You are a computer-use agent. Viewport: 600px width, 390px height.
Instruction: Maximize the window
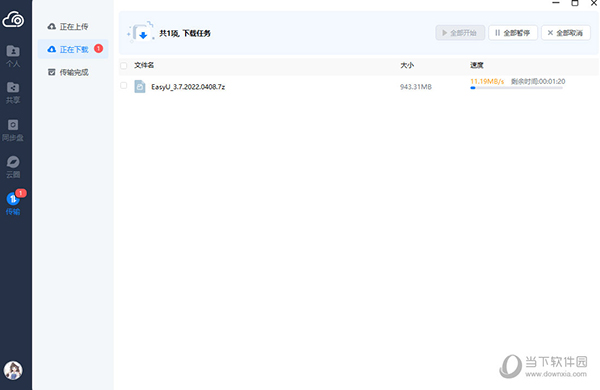[x=575, y=3]
